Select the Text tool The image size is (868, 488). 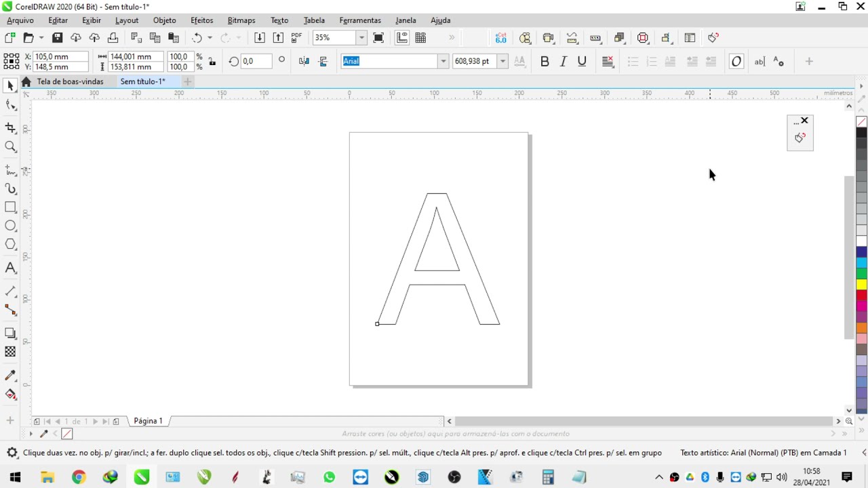click(x=10, y=268)
